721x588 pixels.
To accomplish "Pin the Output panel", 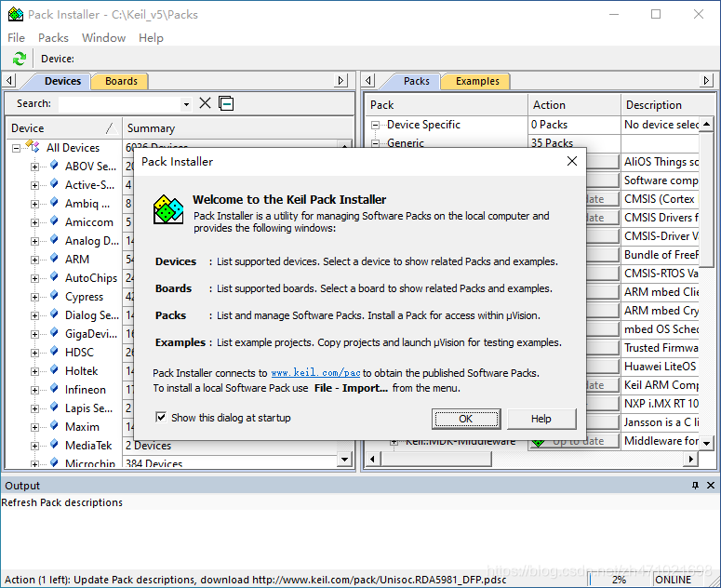I will pos(695,486).
